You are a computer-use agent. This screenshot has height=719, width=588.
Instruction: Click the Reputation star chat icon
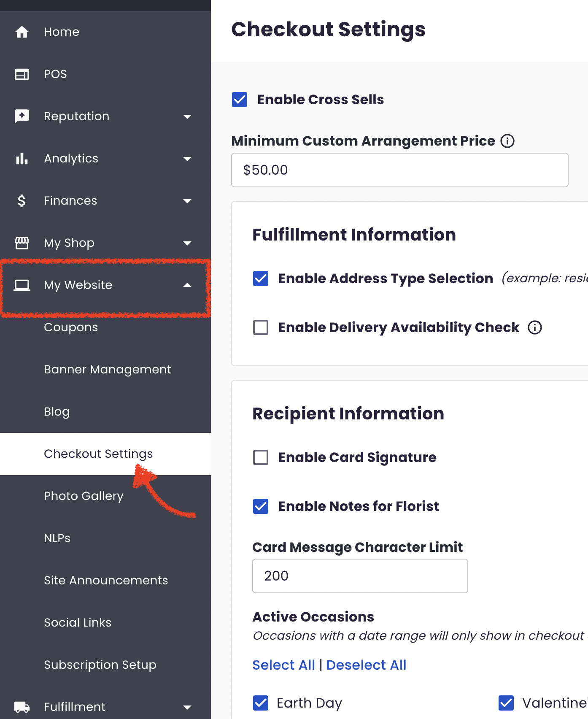[x=22, y=116]
